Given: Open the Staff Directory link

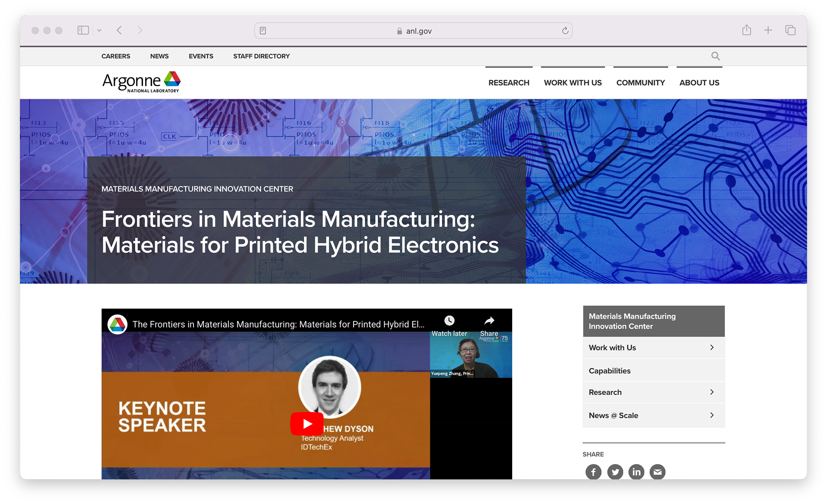Looking at the screenshot, I should (x=261, y=56).
